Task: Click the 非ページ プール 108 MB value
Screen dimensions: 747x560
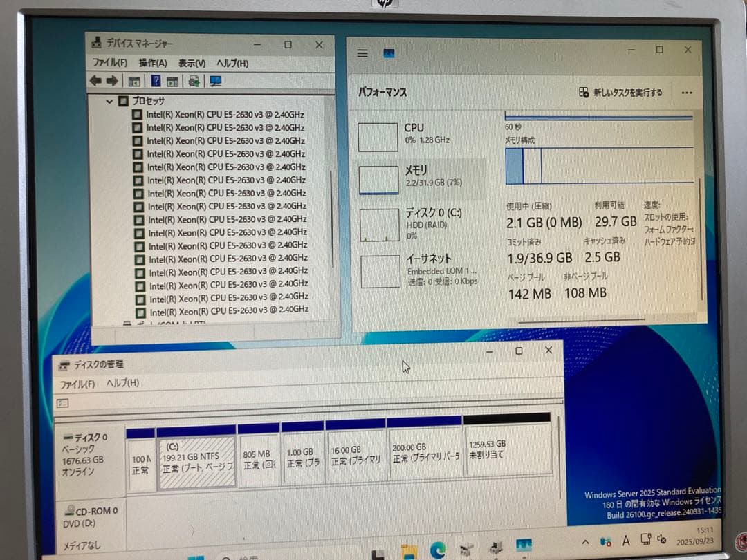Action: click(585, 293)
